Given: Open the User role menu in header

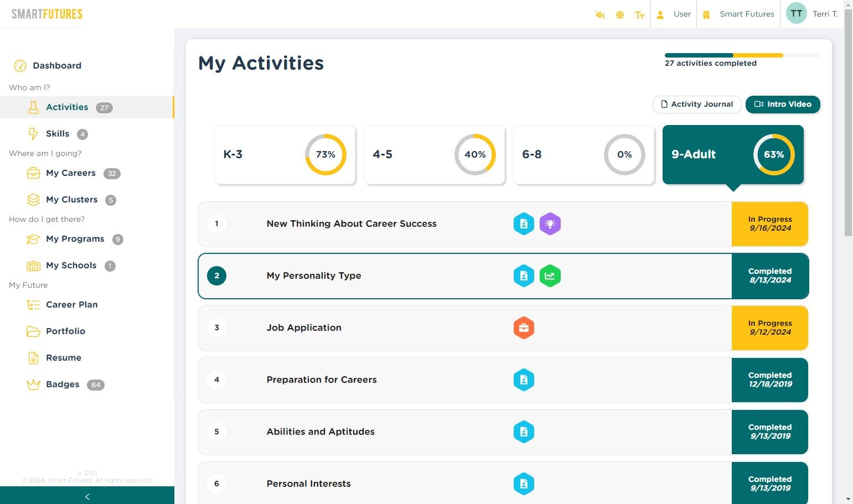Looking at the screenshot, I should [x=674, y=14].
